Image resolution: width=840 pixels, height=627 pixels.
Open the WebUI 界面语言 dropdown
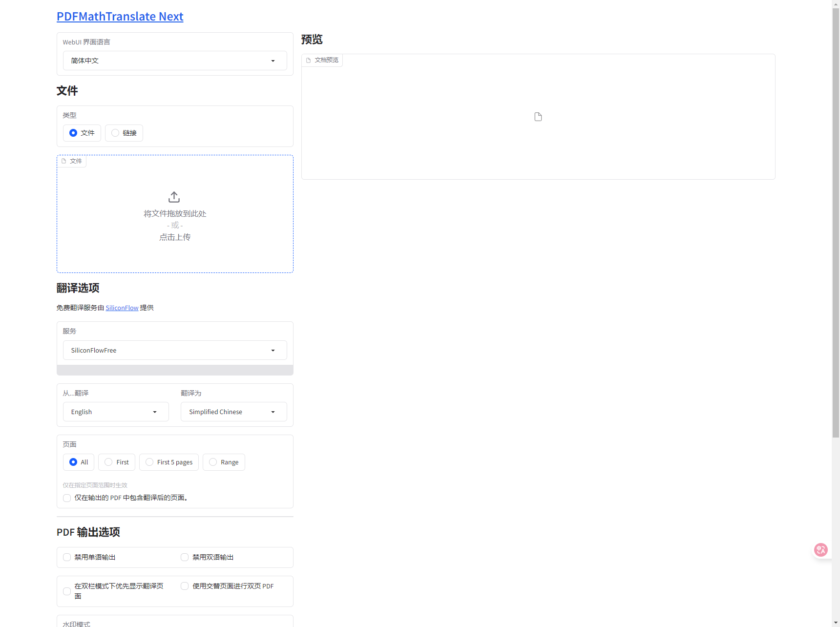[x=175, y=61]
